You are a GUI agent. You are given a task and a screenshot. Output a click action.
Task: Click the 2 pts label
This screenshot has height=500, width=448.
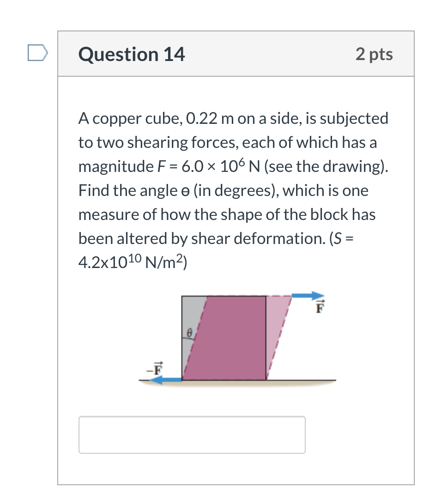pyautogui.click(x=375, y=54)
